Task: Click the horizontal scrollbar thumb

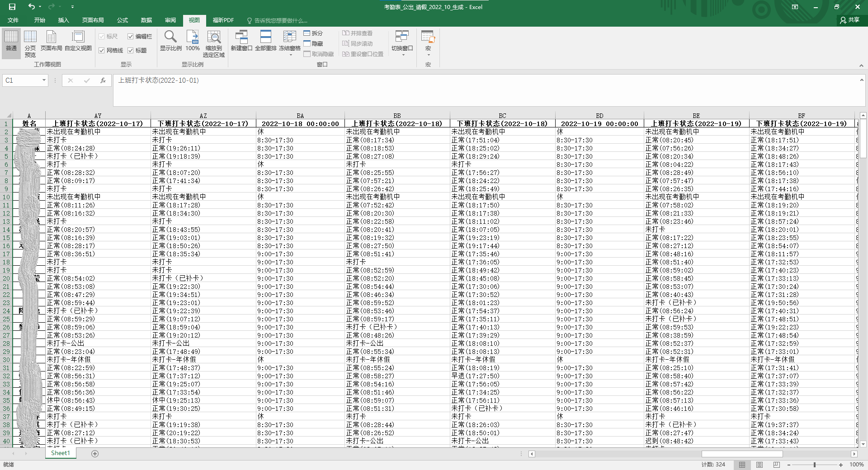Action: (x=742, y=454)
